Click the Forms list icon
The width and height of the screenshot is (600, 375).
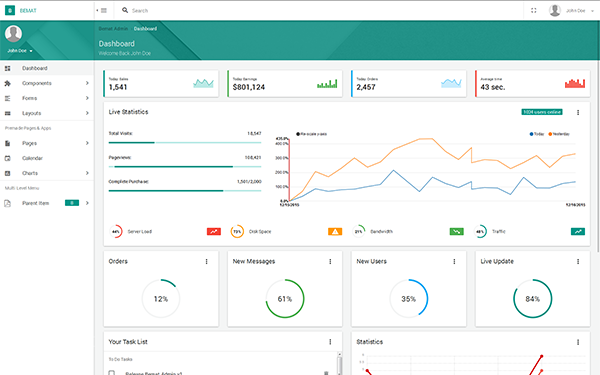coord(7,98)
